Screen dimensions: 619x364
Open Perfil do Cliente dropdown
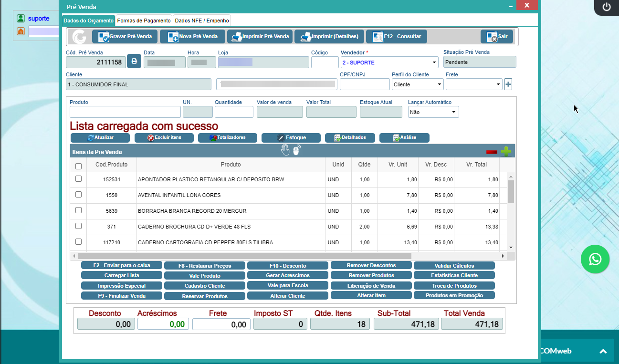click(x=418, y=84)
